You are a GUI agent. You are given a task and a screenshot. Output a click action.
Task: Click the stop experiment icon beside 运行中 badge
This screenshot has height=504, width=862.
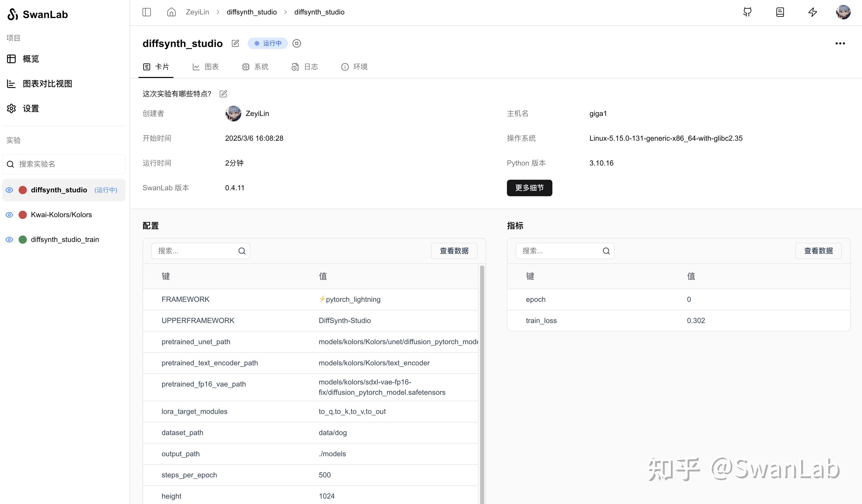(x=296, y=43)
